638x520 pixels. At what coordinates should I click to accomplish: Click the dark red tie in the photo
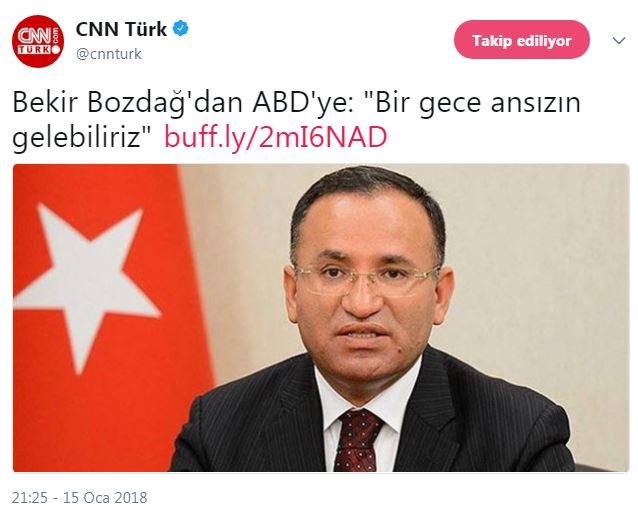[357, 440]
